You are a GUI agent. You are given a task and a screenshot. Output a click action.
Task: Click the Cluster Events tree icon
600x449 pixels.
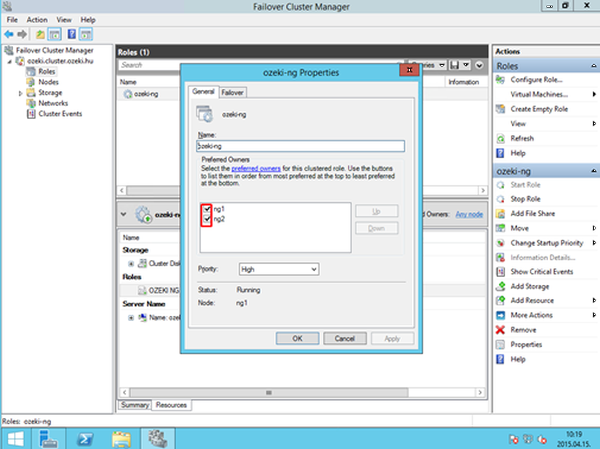point(31,114)
